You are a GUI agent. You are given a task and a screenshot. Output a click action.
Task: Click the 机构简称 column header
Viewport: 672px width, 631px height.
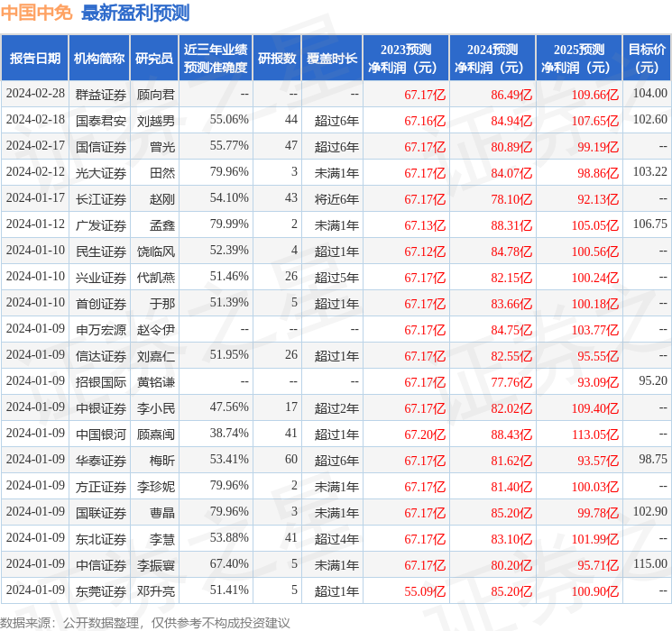(99, 59)
